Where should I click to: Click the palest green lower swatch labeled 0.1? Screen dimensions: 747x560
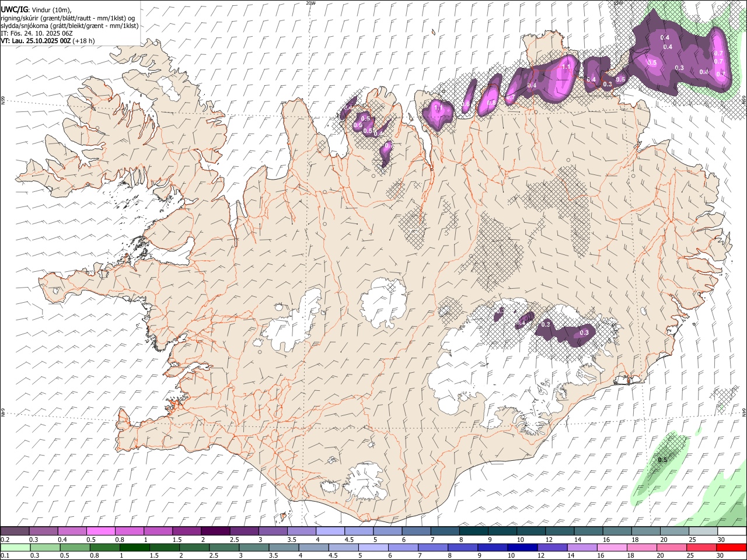point(15,547)
